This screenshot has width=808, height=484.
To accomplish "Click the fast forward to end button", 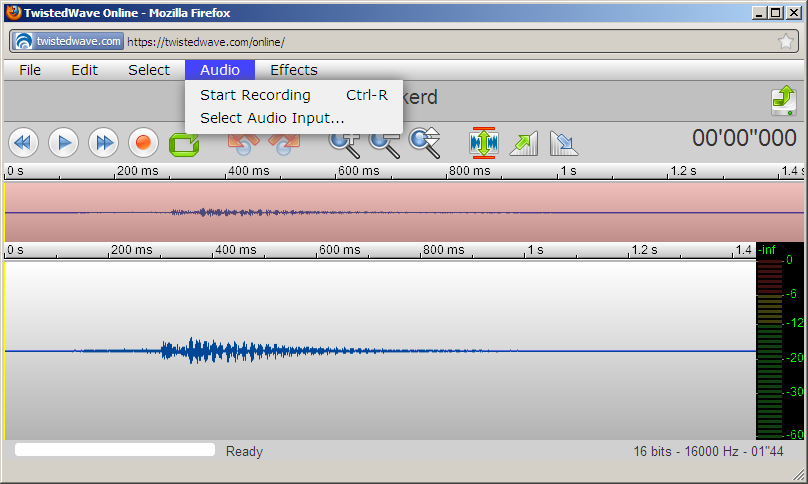I will tap(104, 143).
